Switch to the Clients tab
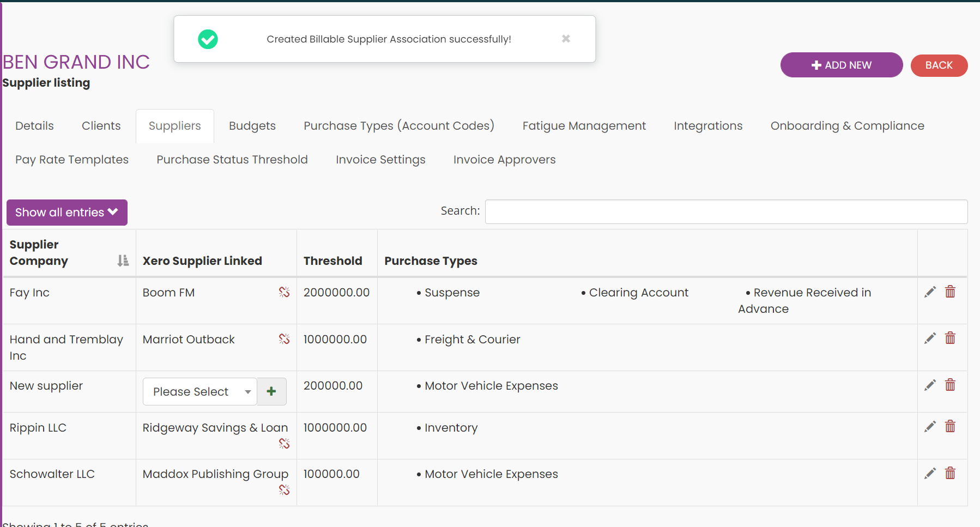The image size is (980, 527). [x=101, y=126]
